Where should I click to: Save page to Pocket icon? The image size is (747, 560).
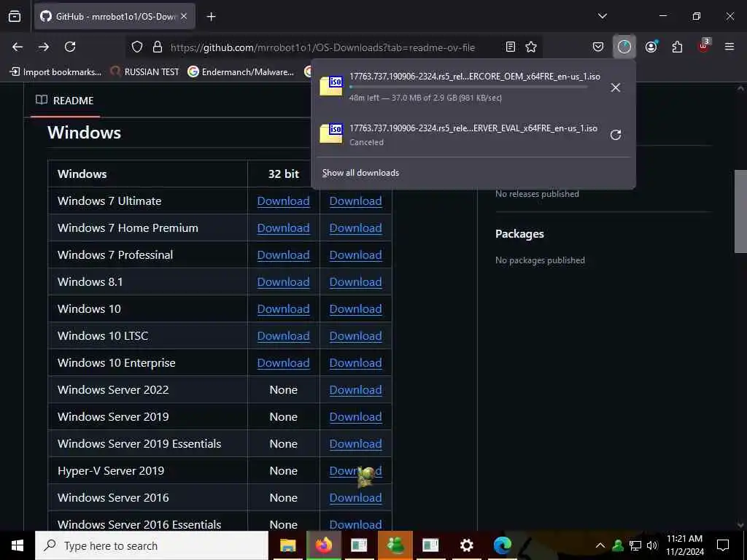(598, 47)
